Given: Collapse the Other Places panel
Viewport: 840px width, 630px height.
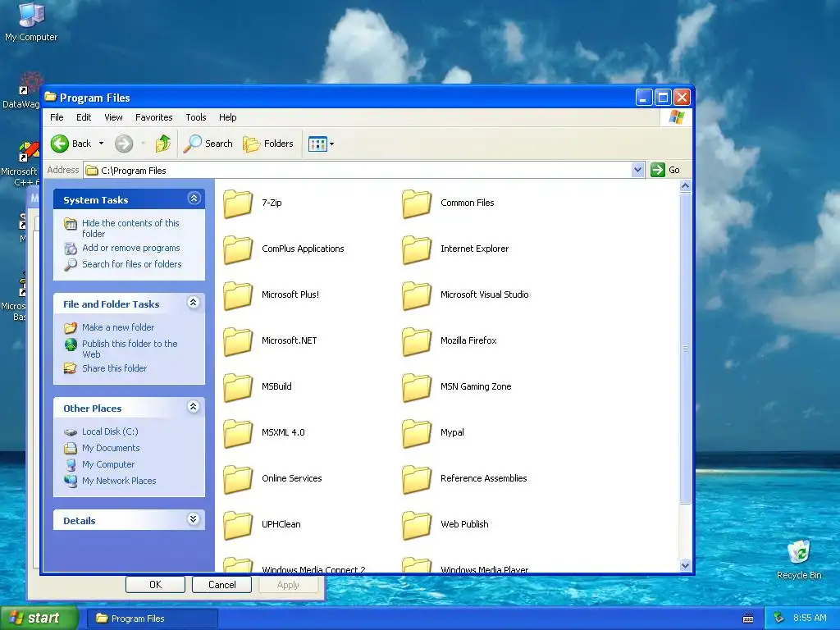Looking at the screenshot, I should click(x=194, y=407).
